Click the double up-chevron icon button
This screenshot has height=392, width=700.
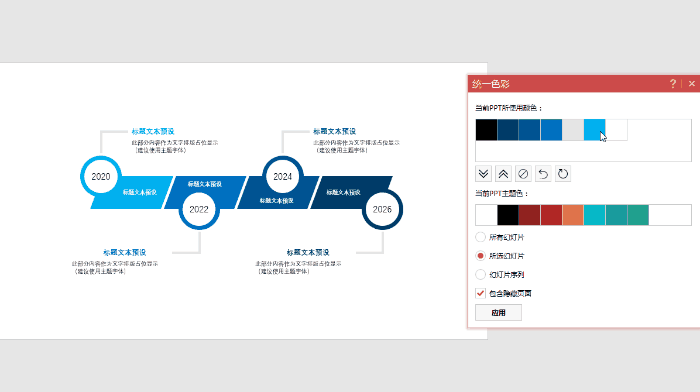point(503,174)
